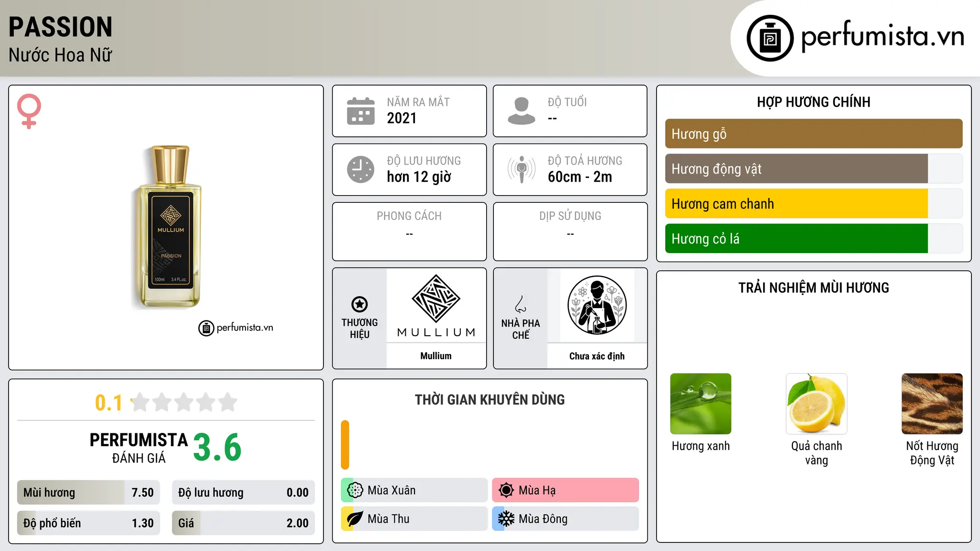Click the orange recommended-time vertical bar
Screen dimensions: 980x551
click(x=345, y=445)
